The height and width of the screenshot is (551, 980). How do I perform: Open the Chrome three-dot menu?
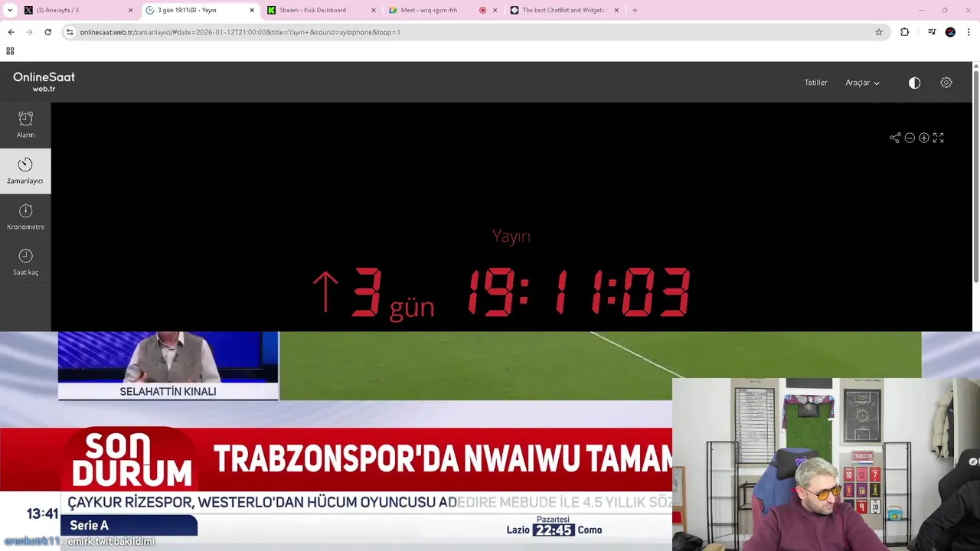pyautogui.click(x=969, y=32)
